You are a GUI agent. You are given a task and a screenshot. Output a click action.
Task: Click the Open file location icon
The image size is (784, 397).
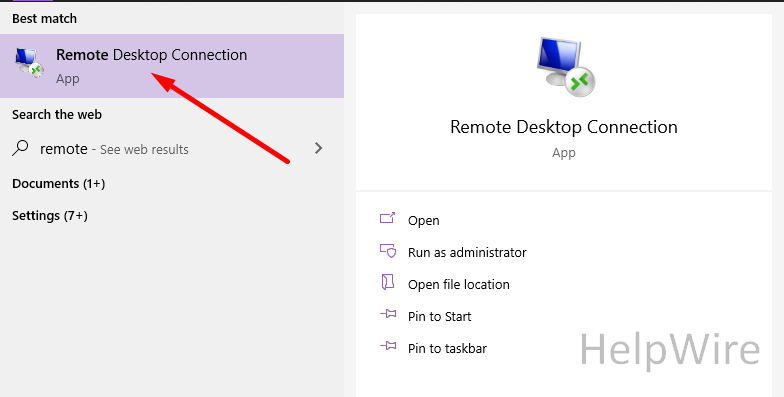[x=388, y=282]
